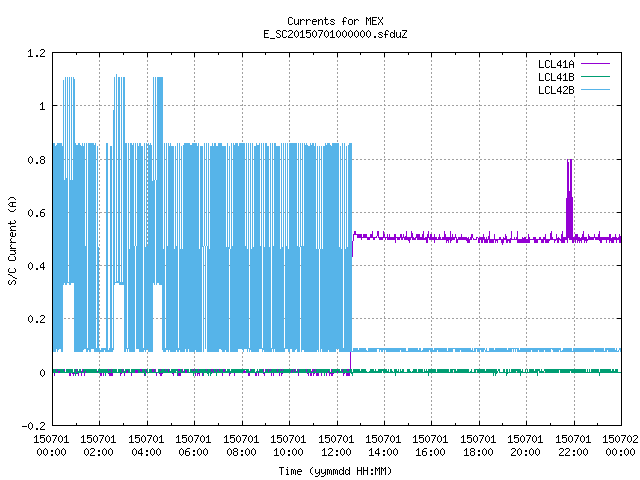Click the x-axis tick '150701 06:00'
The image size is (640, 480).
click(194, 446)
